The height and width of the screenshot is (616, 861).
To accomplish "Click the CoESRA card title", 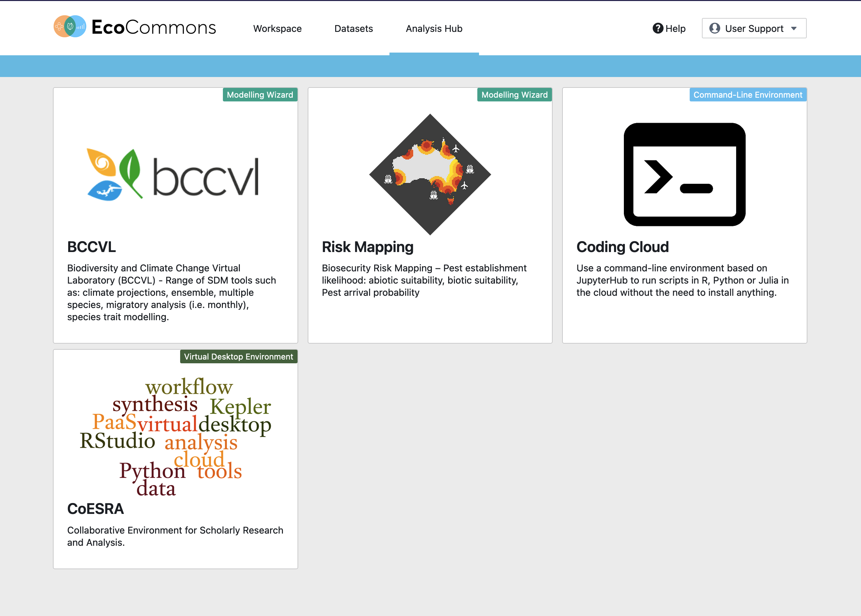I will coord(96,509).
